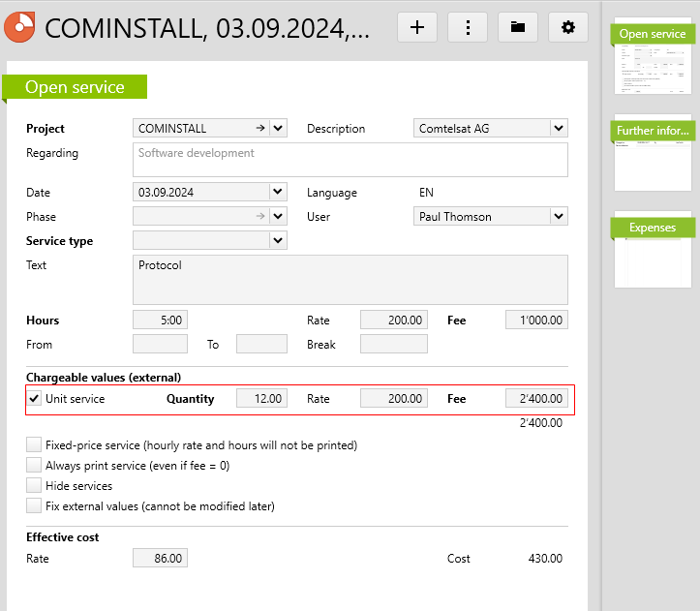700x611 pixels.
Task: Tick Always print service checkbox
Action: [x=35, y=466]
